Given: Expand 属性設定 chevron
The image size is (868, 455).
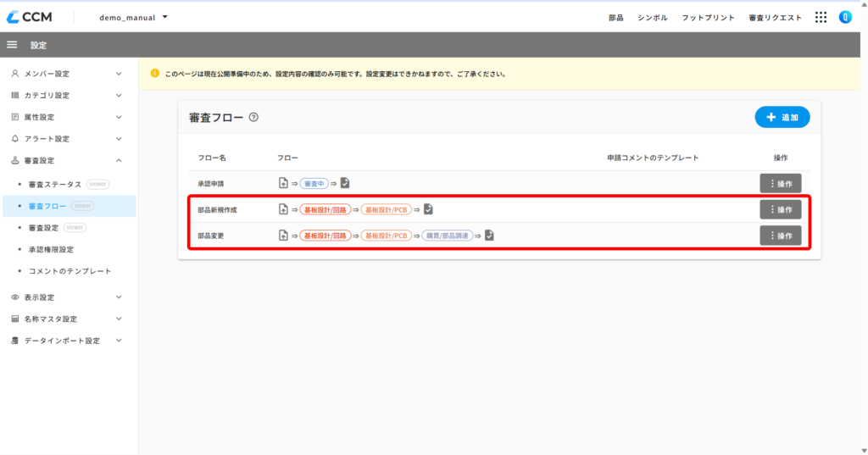Looking at the screenshot, I should pos(119,117).
